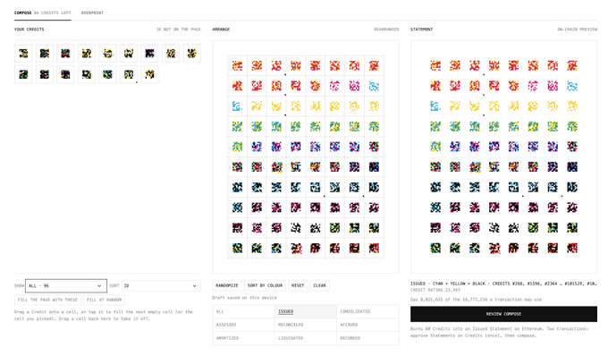Tap the fifth credit in Your Credits top row
This screenshot has height=364, width=608.
click(107, 54)
